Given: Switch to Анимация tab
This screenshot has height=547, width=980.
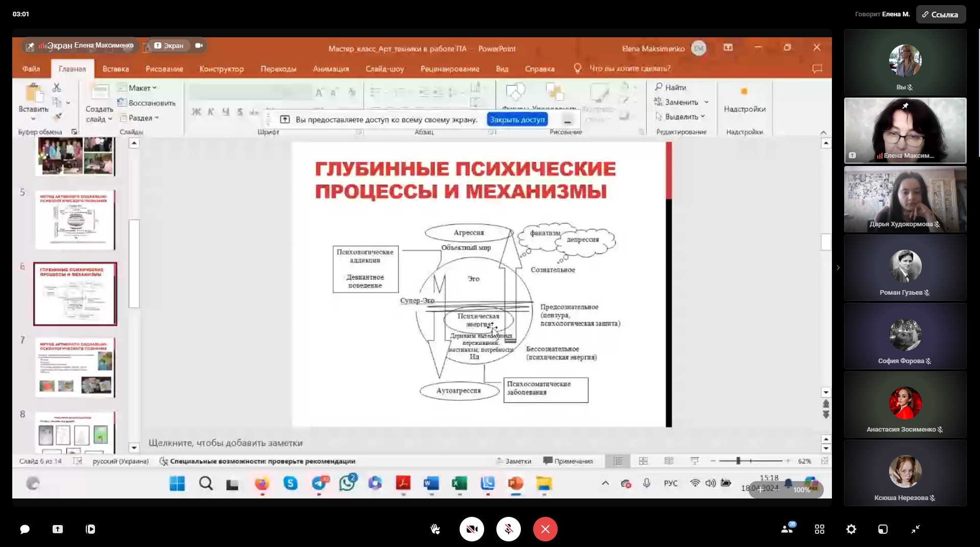Looking at the screenshot, I should point(331,68).
